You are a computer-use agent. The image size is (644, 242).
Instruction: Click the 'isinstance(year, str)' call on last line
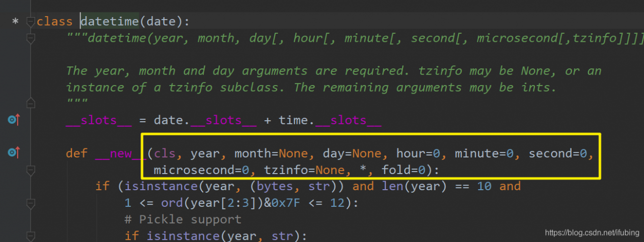point(224,235)
